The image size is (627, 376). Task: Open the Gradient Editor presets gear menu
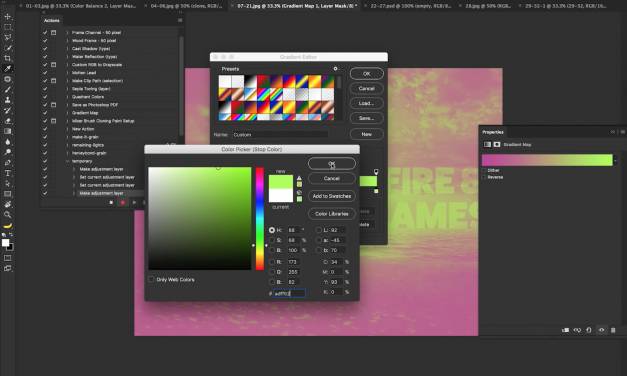335,69
